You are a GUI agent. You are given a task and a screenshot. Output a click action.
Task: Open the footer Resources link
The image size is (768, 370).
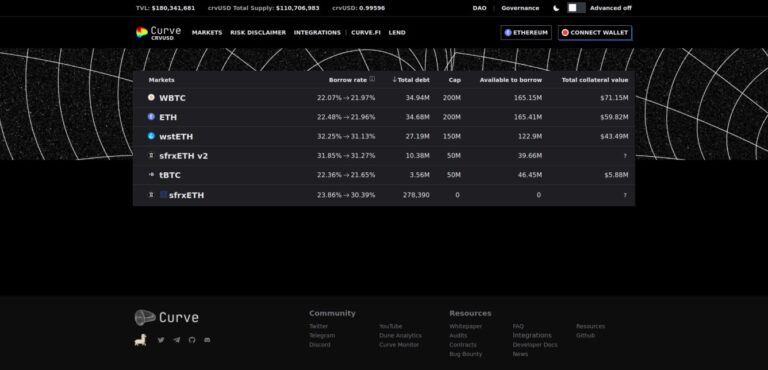click(x=590, y=326)
